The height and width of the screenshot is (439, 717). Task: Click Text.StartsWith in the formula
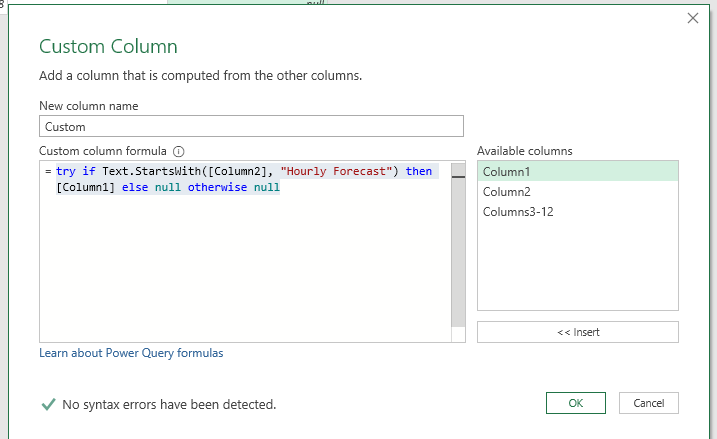[151, 171]
